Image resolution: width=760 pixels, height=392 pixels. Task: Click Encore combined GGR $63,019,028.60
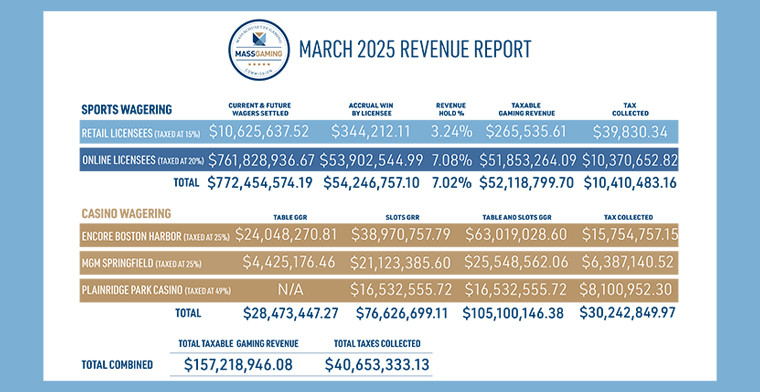tap(516, 235)
